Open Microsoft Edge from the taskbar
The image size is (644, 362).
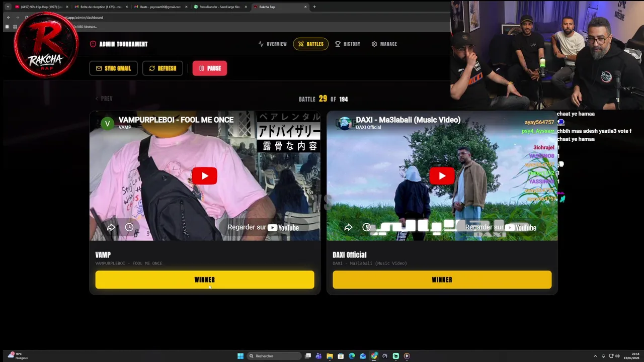[352, 356]
